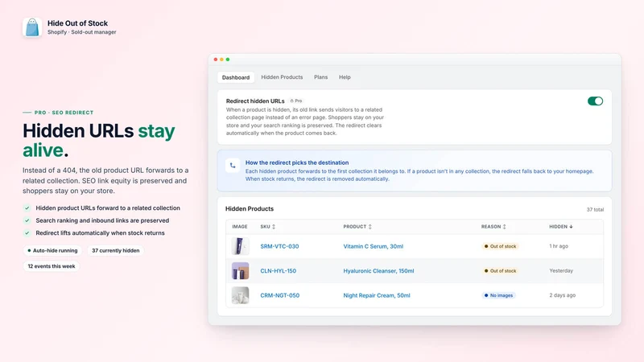
Task: Click the Vitamin C Serum thumbnail image
Action: point(240,246)
